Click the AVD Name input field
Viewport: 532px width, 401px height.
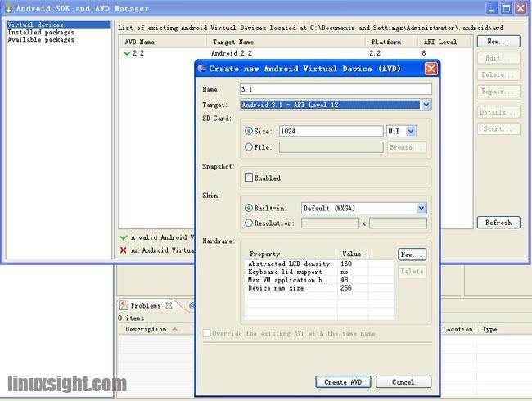pos(335,89)
